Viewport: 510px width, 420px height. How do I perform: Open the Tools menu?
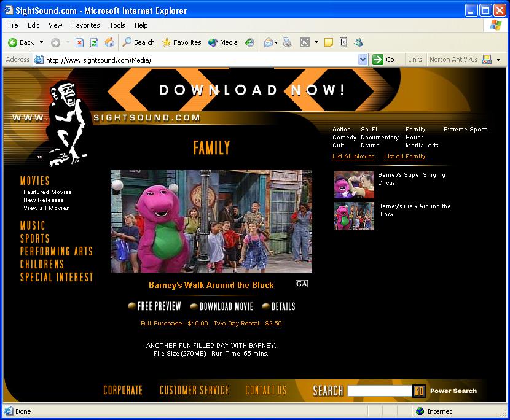point(117,25)
